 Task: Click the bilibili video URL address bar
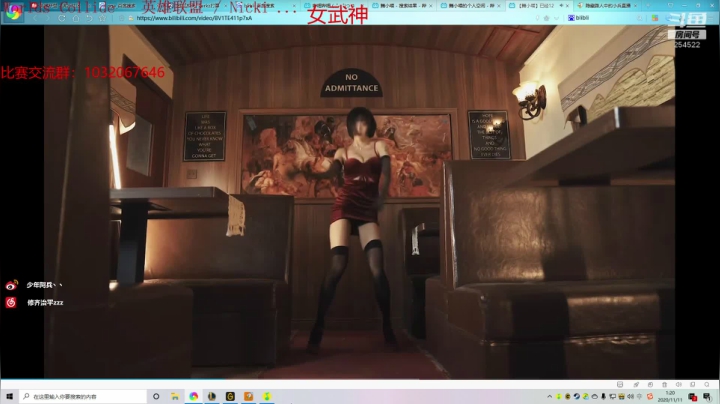coord(331,18)
